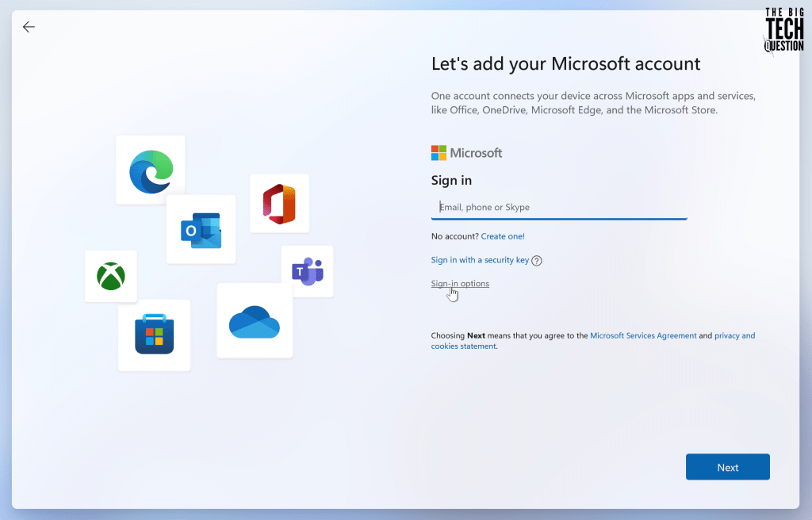
Task: Click the Xbox icon tile
Action: tap(111, 276)
